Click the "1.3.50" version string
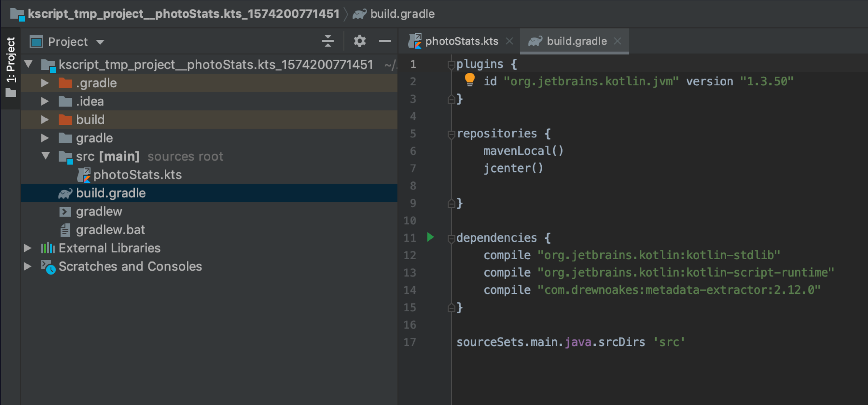This screenshot has height=405, width=868. (767, 81)
